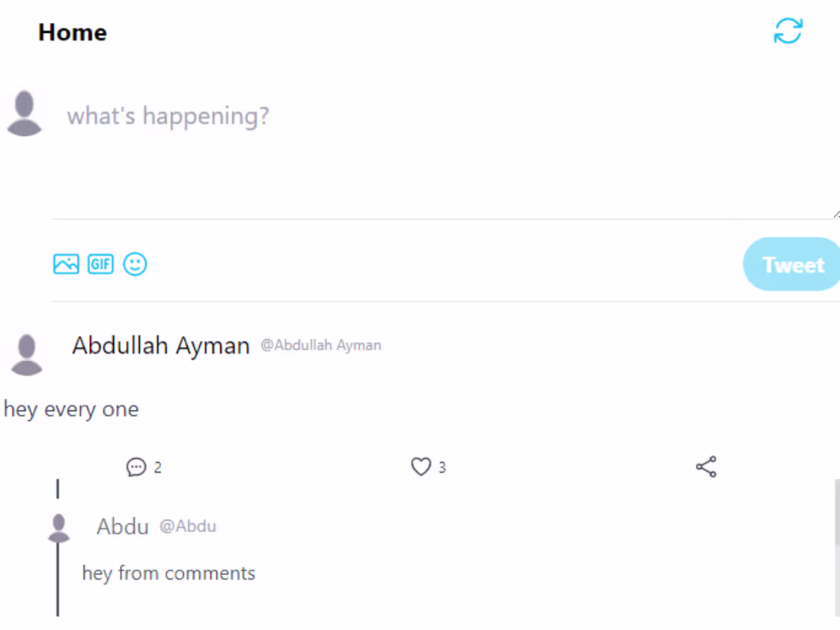Open Abdullah Ayman's avatar
The width and height of the screenshot is (840, 630).
(27, 355)
